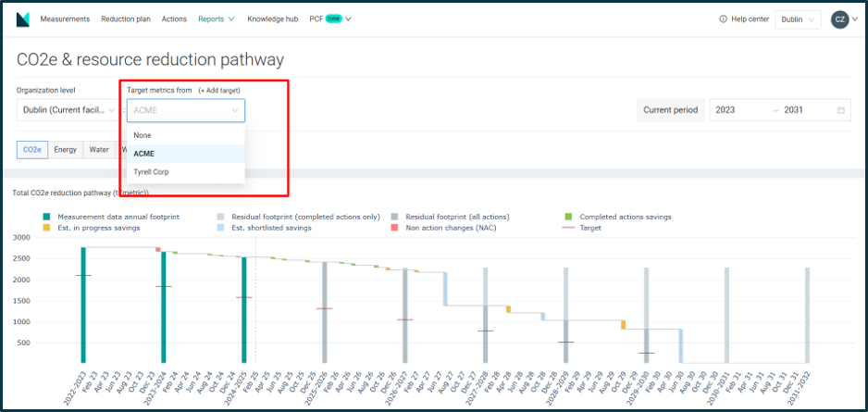
Task: Toggle Non action changes (NAC) legend
Action: pos(443,228)
